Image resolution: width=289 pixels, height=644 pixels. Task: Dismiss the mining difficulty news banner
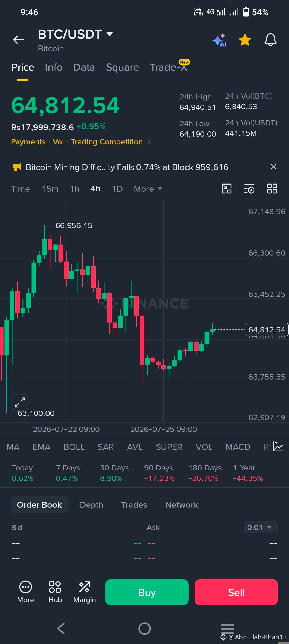click(273, 167)
